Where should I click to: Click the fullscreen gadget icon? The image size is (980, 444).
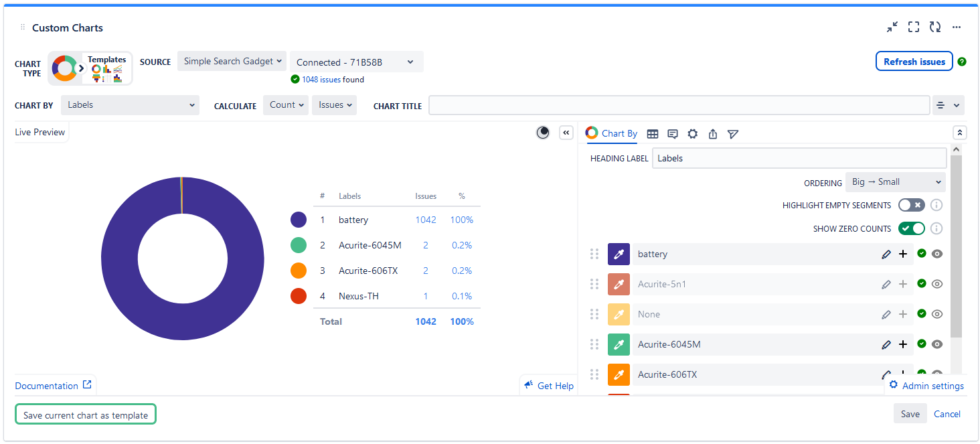[914, 27]
